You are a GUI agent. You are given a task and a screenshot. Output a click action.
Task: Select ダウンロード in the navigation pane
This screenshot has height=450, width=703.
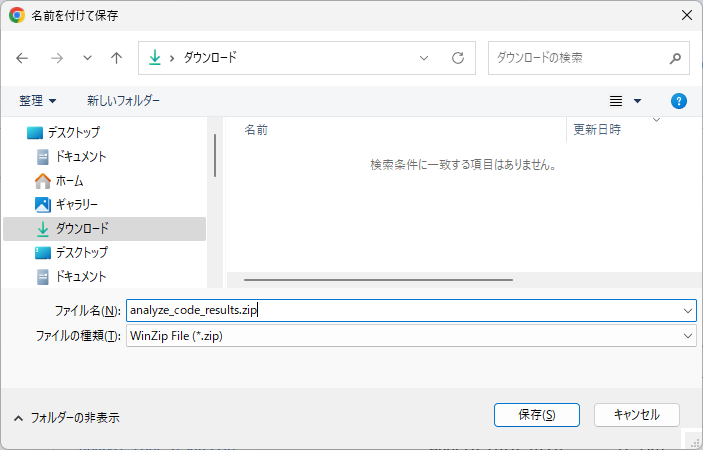coord(104,229)
